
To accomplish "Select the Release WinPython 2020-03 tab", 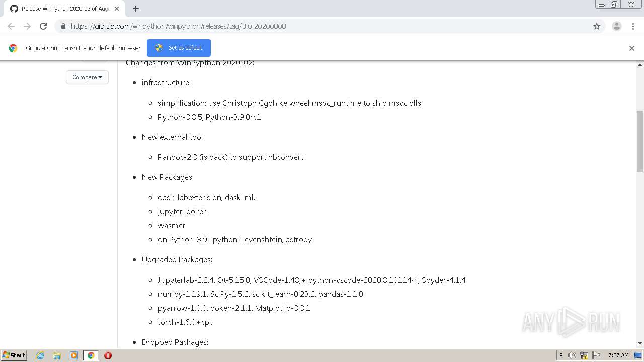I will 65,9.
